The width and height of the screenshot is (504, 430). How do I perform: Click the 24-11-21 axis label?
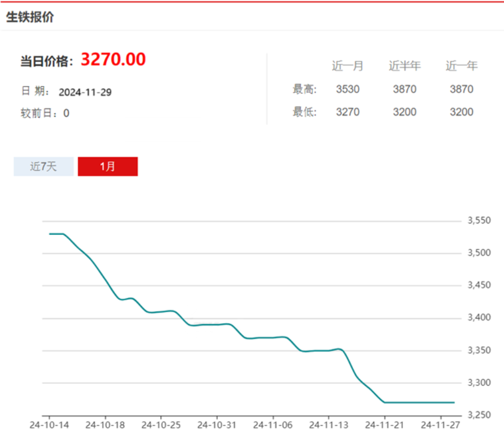tap(384, 425)
